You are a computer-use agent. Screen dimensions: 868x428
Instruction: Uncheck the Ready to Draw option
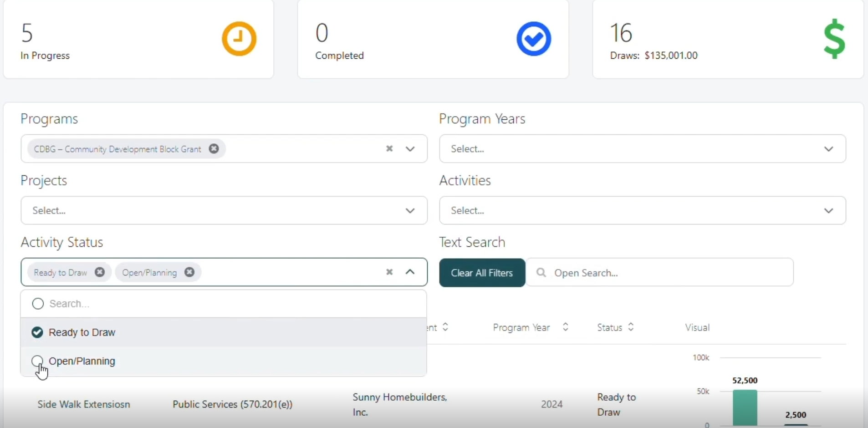(37, 333)
